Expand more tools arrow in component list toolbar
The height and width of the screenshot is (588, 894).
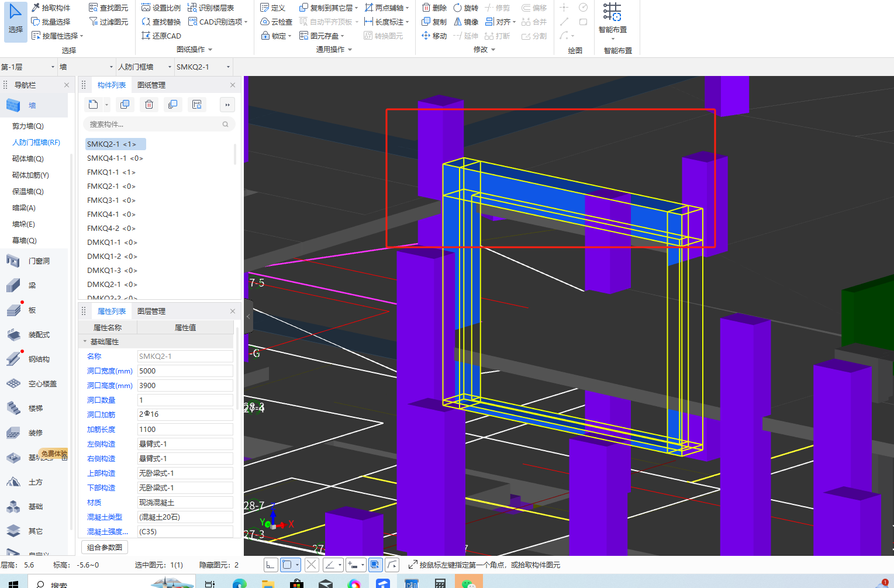click(227, 105)
